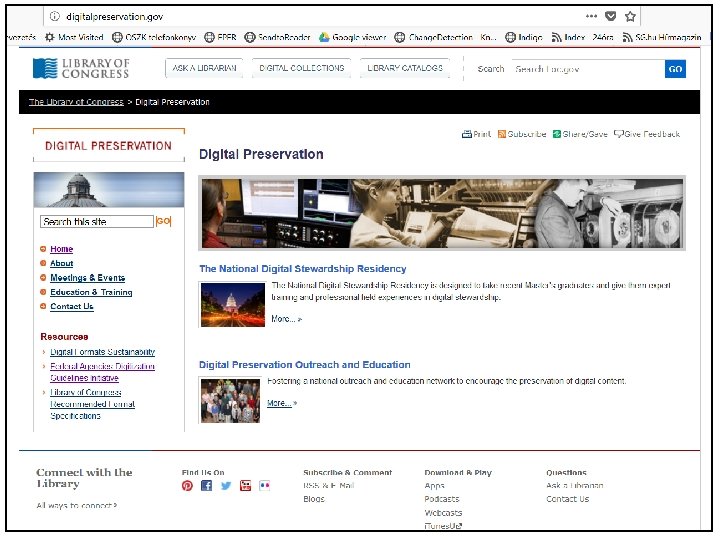This screenshot has width=720, height=540.
Task: Focus the Search this site field
Action: [x=97, y=222]
